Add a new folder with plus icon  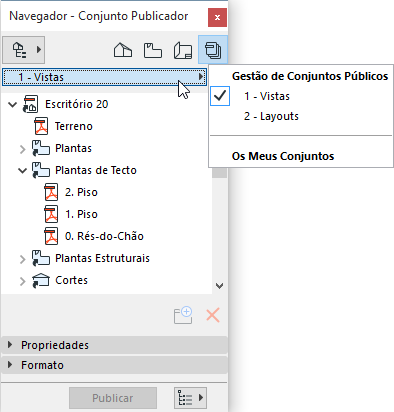click(183, 315)
